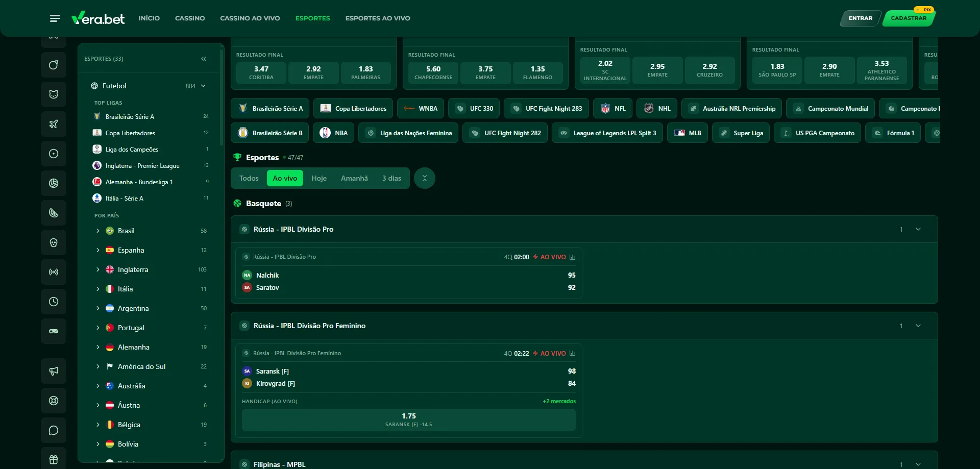980x469 pixels.
Task: Open the Nalchik team row
Action: 409,275
